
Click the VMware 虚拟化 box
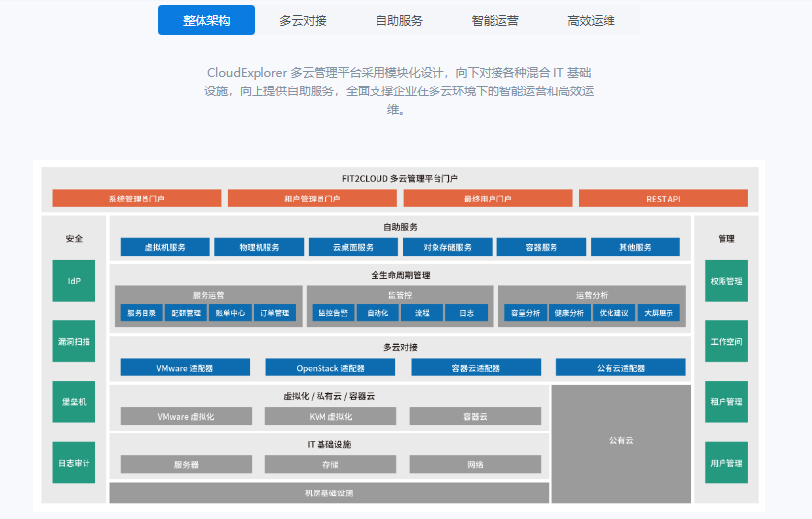tap(186, 416)
